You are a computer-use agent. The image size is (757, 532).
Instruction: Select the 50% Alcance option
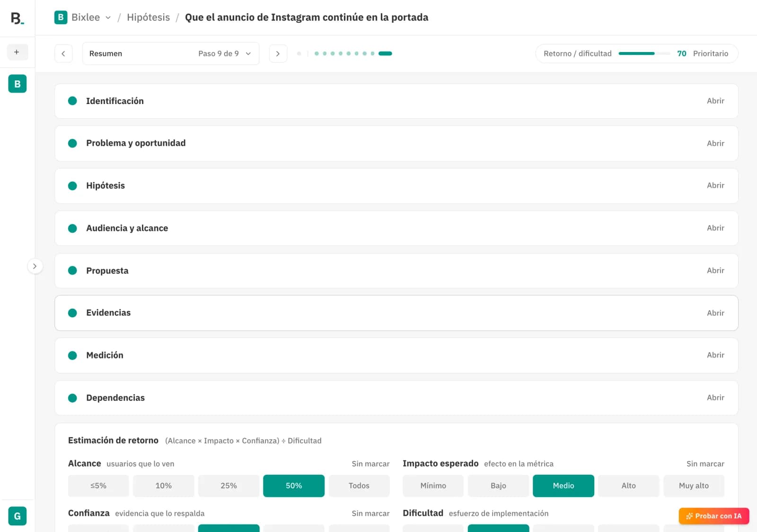(294, 486)
